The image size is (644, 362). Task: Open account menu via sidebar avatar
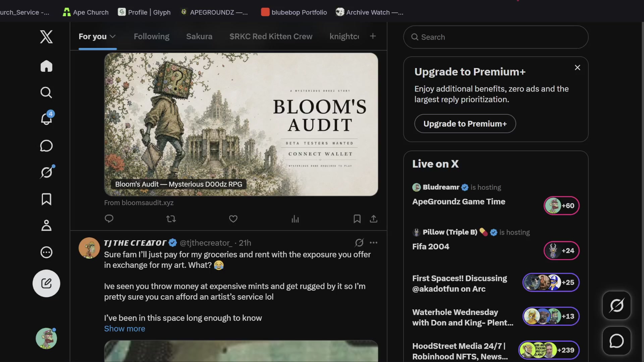pos(46,339)
